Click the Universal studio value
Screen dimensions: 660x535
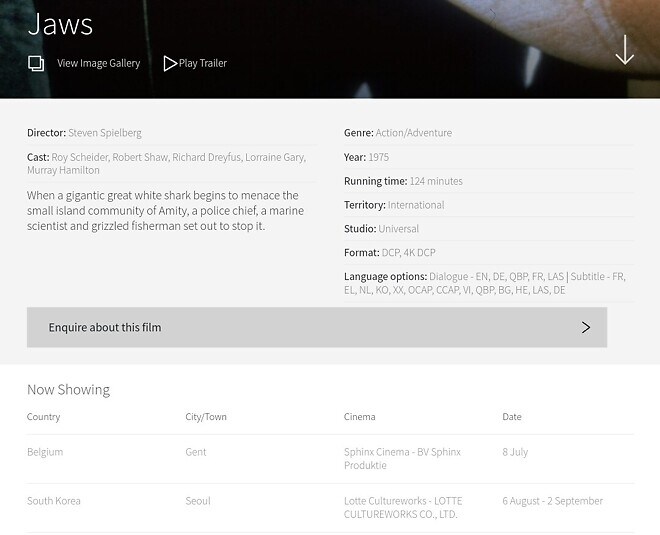[x=399, y=229]
